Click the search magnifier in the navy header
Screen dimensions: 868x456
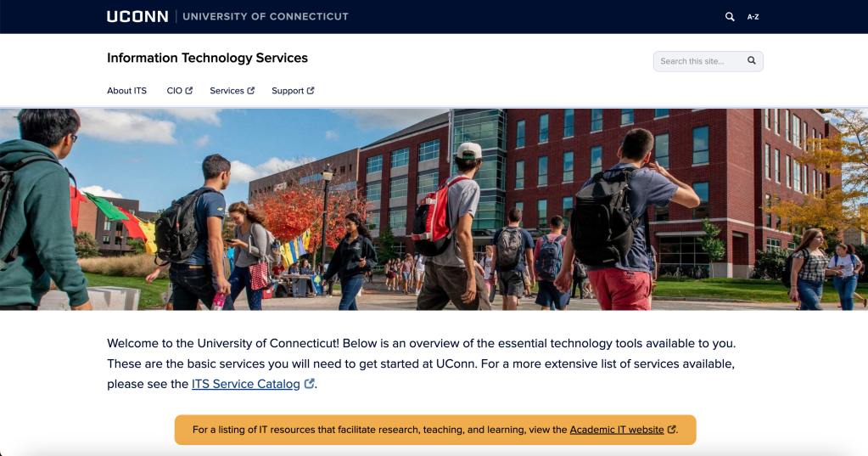click(x=730, y=16)
